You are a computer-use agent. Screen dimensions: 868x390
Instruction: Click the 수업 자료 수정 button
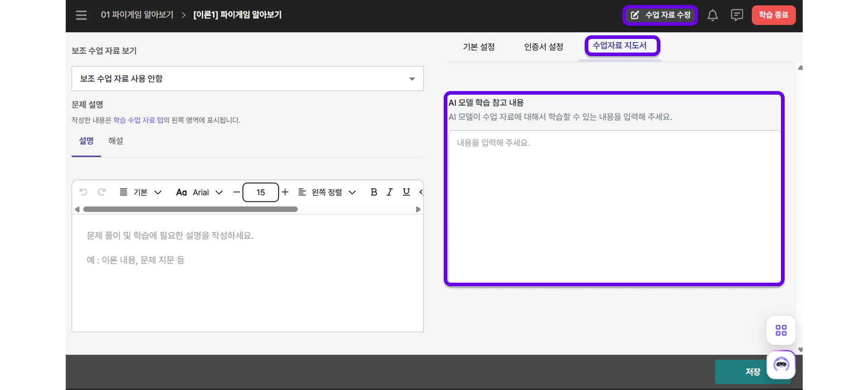tap(660, 15)
